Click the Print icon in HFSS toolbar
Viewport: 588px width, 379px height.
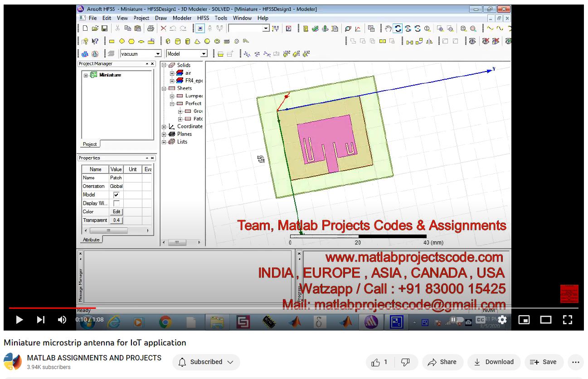151,29
